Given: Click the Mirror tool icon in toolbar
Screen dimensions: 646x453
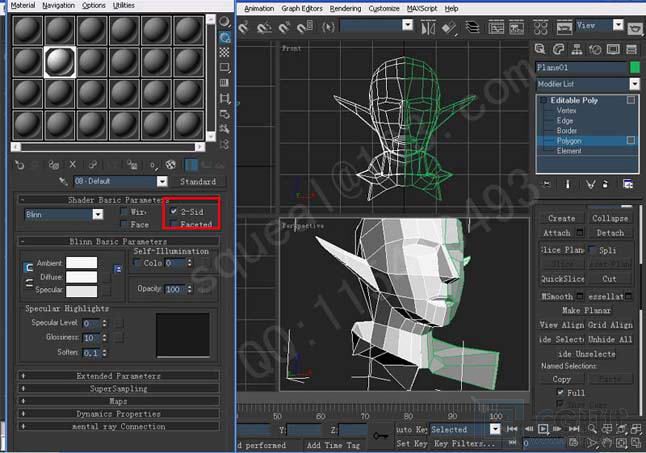Looking at the screenshot, I should pos(428,27).
